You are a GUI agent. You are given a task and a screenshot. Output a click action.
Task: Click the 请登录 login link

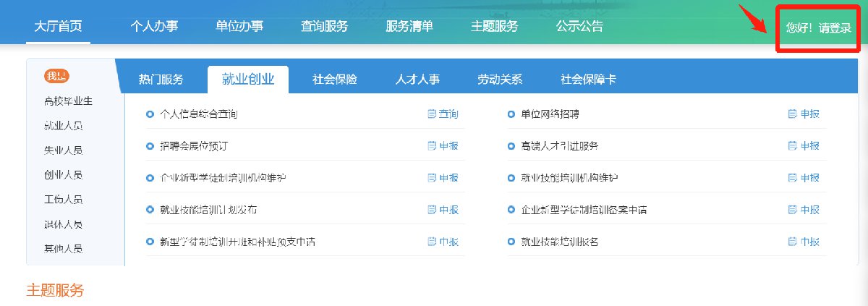(835, 28)
